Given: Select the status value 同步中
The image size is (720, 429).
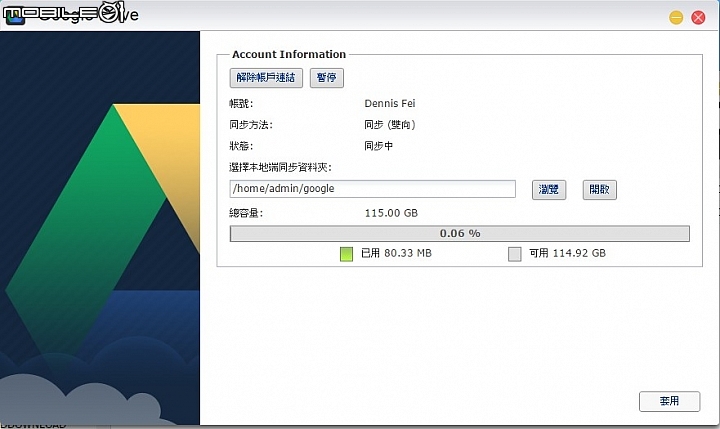Looking at the screenshot, I should pyautogui.click(x=378, y=146).
